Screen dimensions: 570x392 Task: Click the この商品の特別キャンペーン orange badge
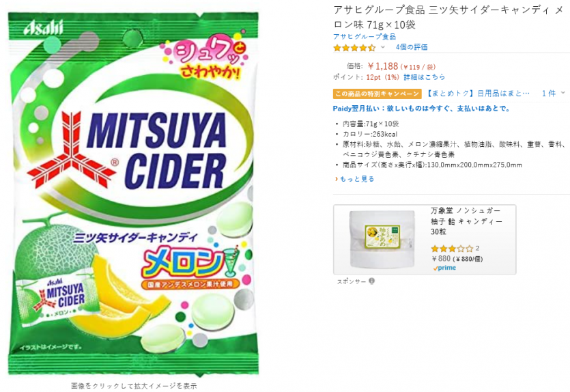[x=377, y=94]
